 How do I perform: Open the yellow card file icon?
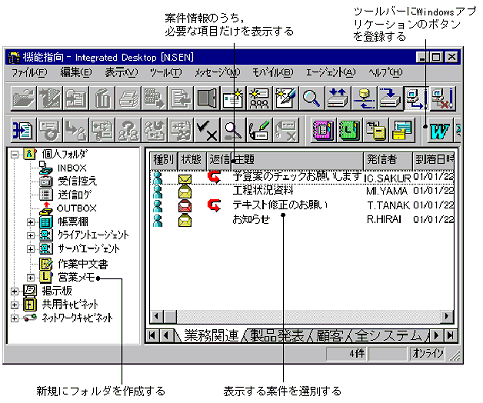(x=402, y=130)
